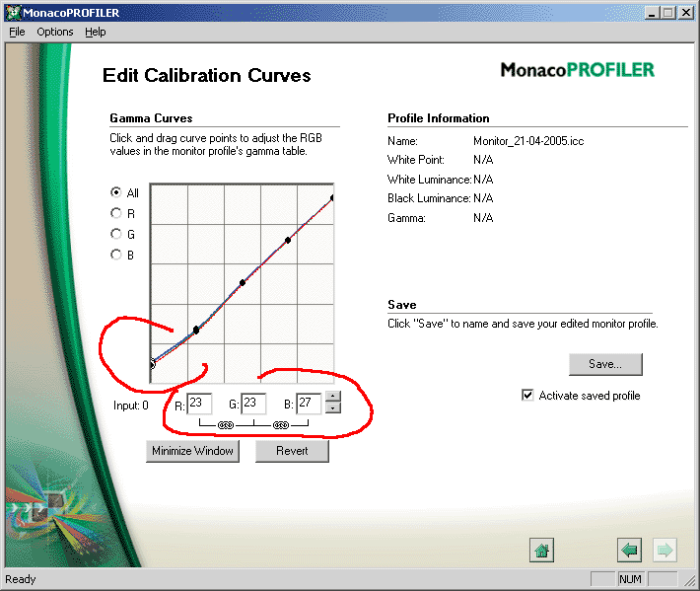The image size is (700, 591).
Task: Click the middle gamma curve point
Action: (x=243, y=283)
